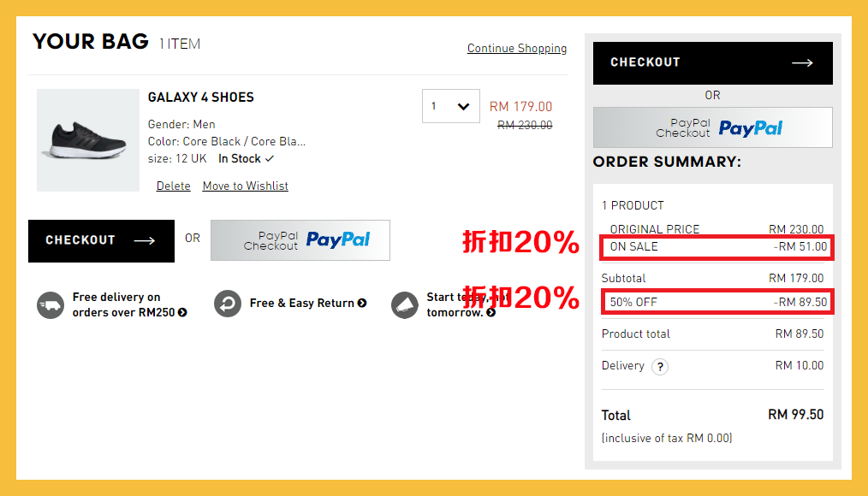Click the delivery truck icon
The width and height of the screenshot is (868, 496).
pyautogui.click(x=51, y=304)
